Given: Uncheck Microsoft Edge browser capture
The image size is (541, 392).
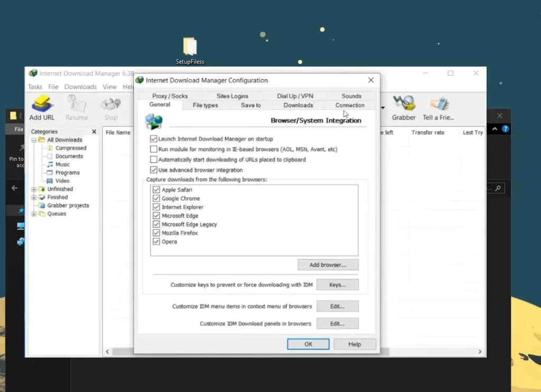Looking at the screenshot, I should tap(156, 216).
